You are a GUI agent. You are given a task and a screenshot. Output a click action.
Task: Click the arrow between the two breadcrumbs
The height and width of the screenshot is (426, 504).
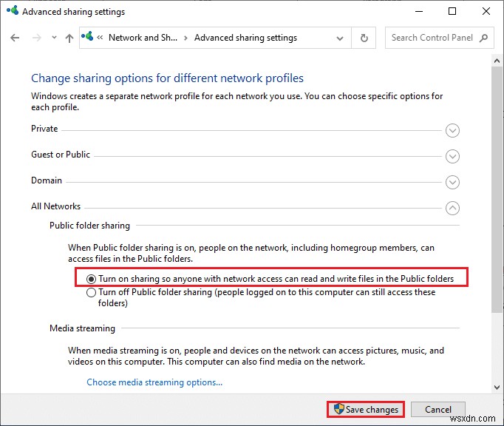coord(185,38)
